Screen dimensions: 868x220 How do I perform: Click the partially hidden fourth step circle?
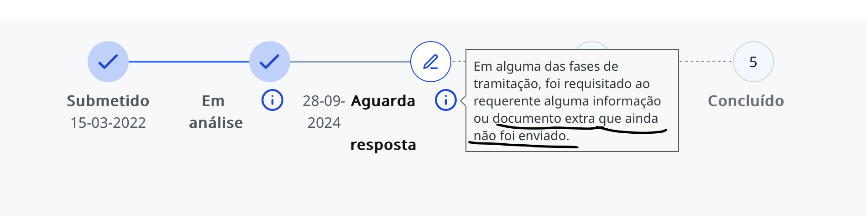click(591, 45)
